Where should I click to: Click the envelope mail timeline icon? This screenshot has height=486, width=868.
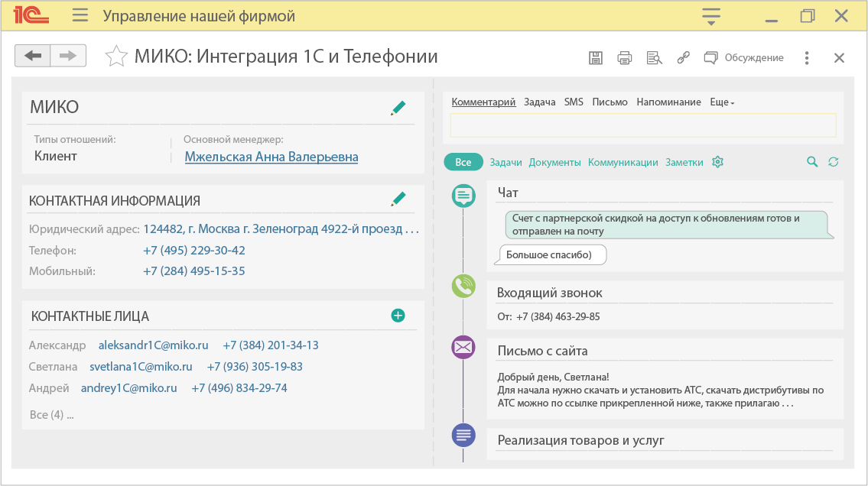[463, 347]
